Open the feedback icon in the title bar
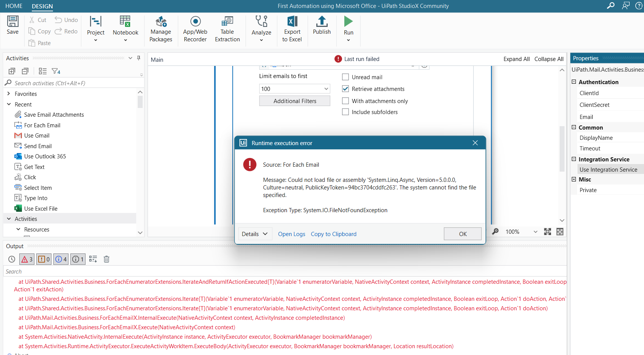 coord(626,6)
